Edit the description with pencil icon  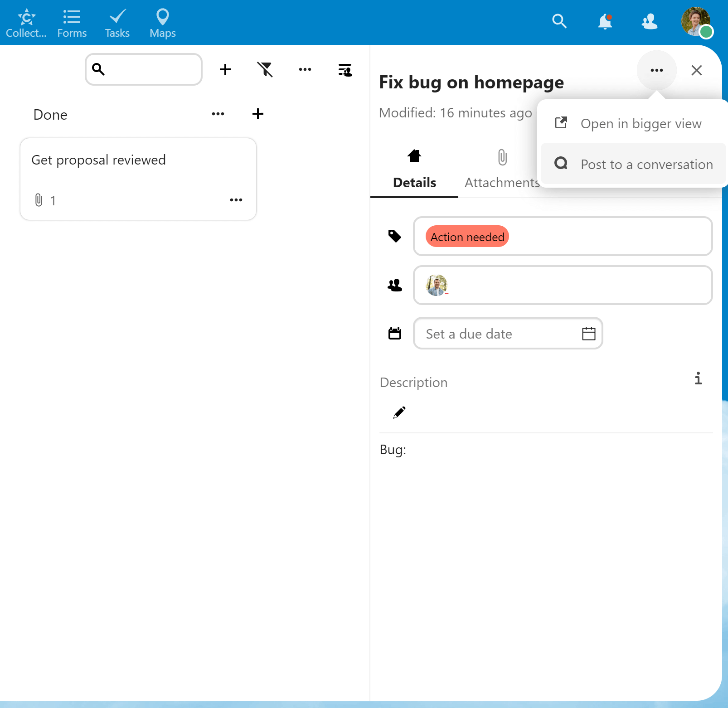[x=399, y=412]
